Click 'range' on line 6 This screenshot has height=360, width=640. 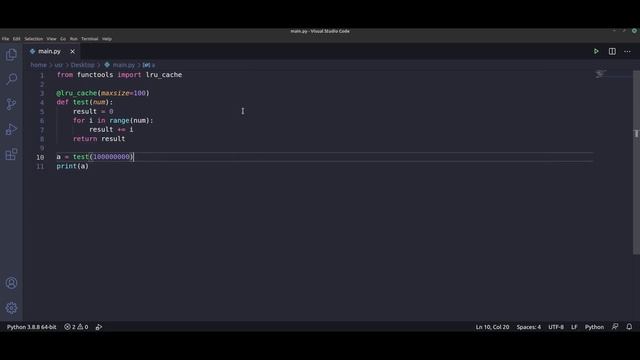click(119, 120)
